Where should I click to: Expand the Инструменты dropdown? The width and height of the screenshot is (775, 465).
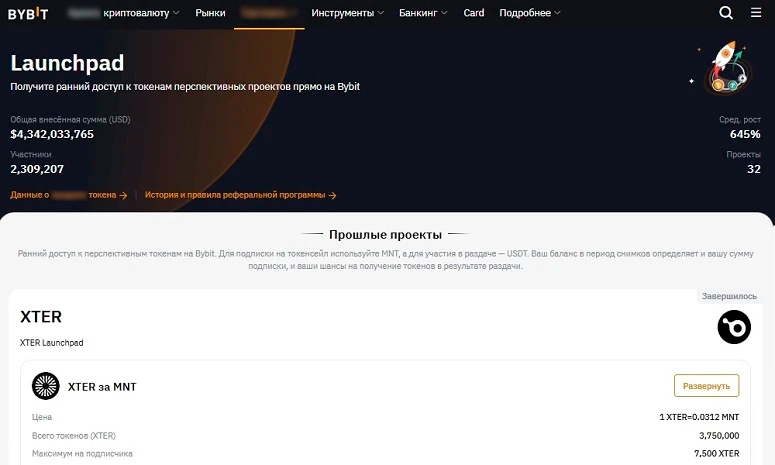(x=347, y=13)
